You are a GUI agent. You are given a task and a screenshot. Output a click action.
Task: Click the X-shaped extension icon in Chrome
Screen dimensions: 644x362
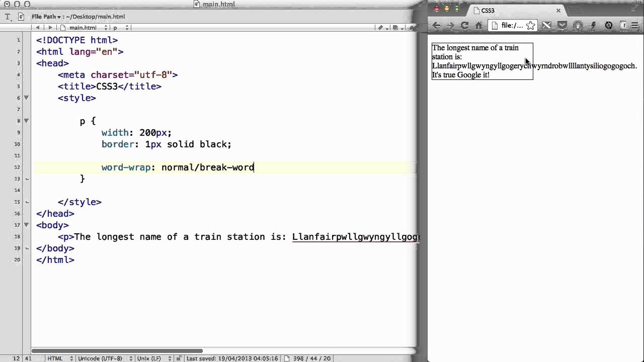point(546,25)
